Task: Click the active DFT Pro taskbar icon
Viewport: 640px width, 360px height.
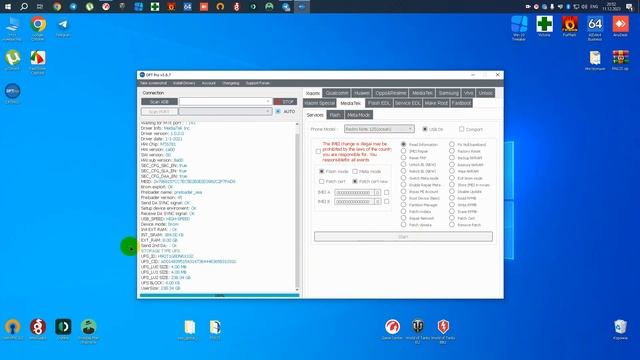Action: pyautogui.click(x=302, y=7)
